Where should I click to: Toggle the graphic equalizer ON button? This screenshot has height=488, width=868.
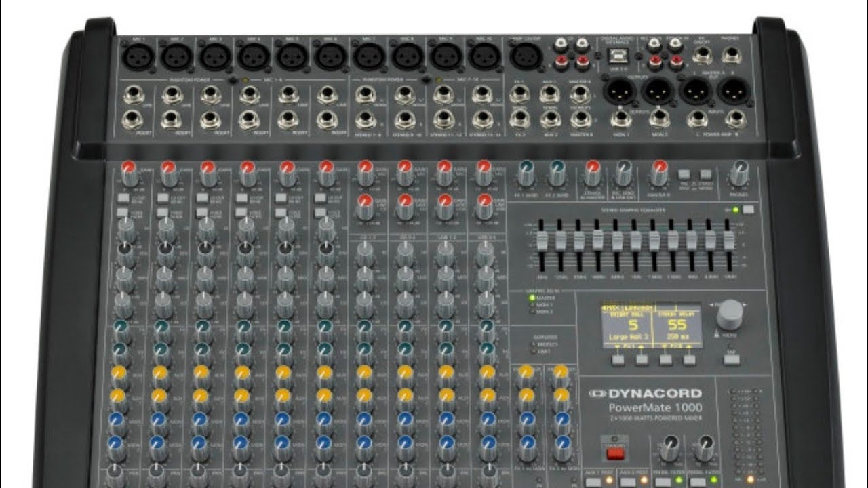click(x=748, y=210)
